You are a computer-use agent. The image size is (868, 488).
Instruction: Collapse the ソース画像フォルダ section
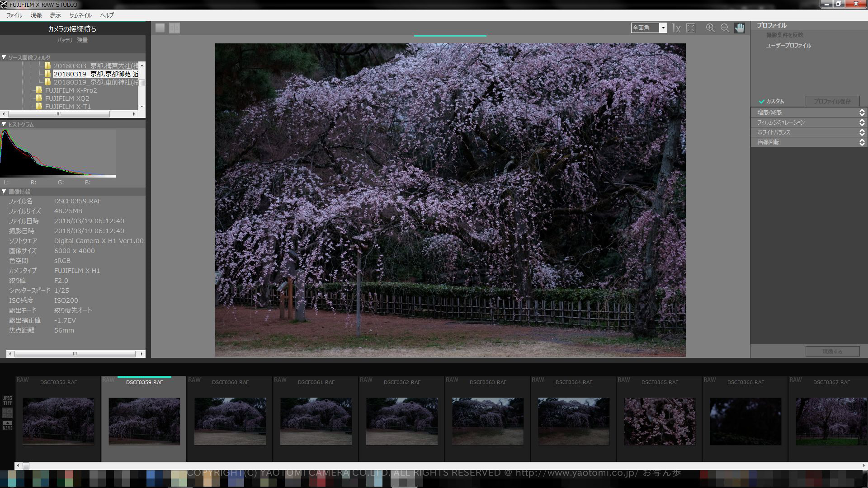(x=4, y=57)
